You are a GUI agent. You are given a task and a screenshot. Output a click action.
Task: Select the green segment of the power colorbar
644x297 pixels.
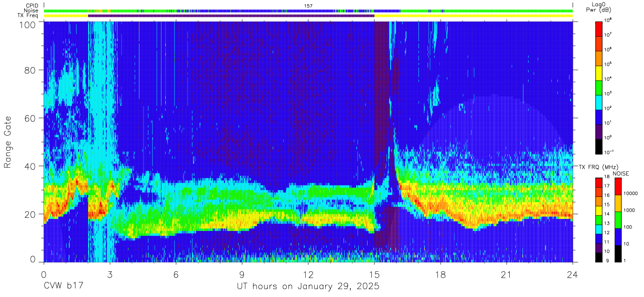click(599, 87)
